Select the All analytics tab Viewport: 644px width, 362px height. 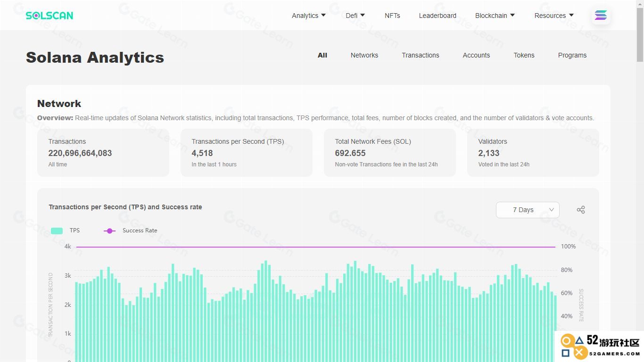[322, 55]
